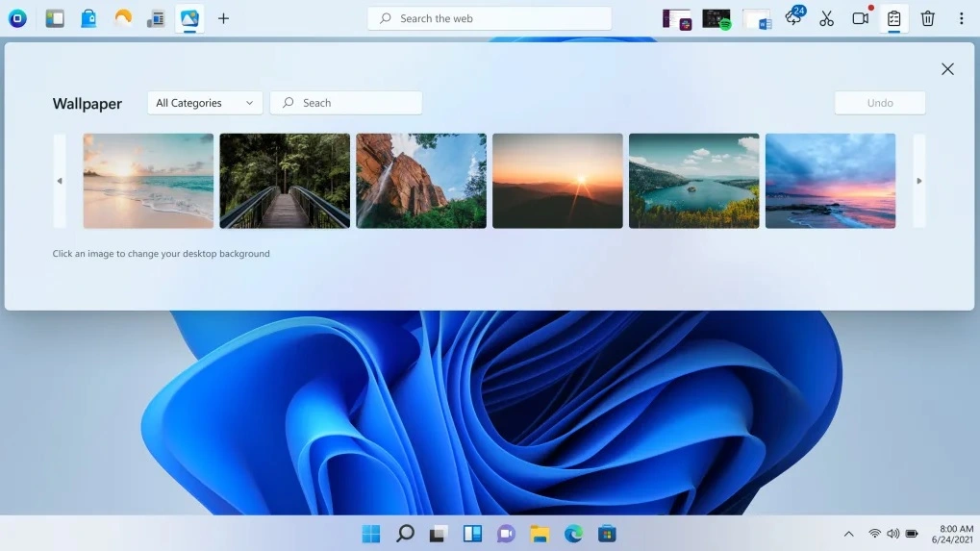The image size is (980, 551).
Task: Close the Wallpaper panel
Action: tap(947, 69)
